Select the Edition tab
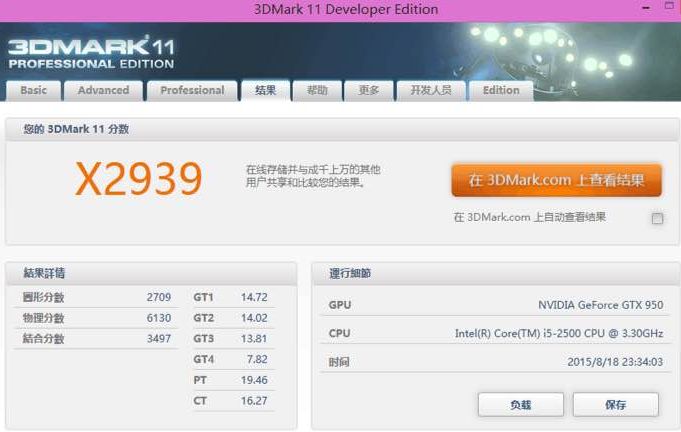This screenshot has height=432, width=681. 501,90
